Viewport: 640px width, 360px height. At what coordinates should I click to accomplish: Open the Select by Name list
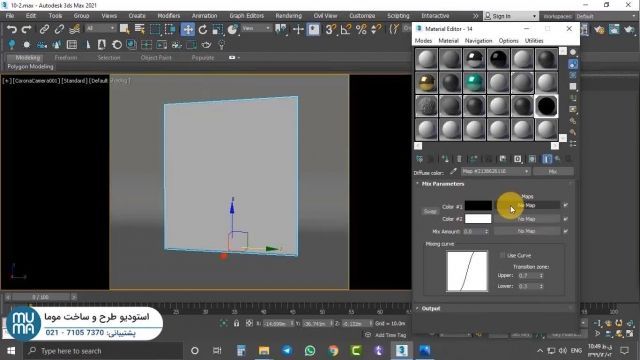[x=140, y=29]
